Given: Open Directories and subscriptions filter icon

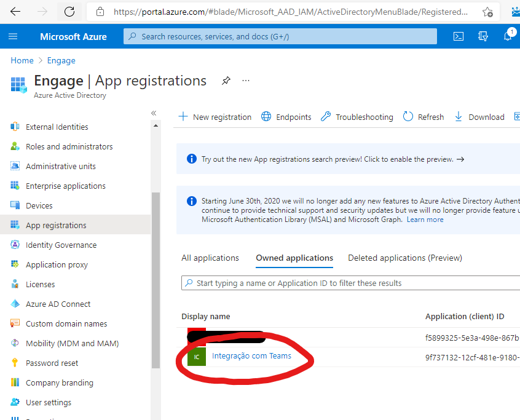Looking at the screenshot, I should coord(483,36).
